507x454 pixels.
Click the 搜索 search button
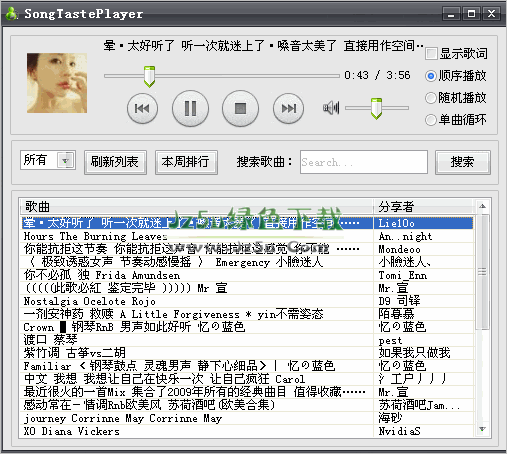coord(462,162)
